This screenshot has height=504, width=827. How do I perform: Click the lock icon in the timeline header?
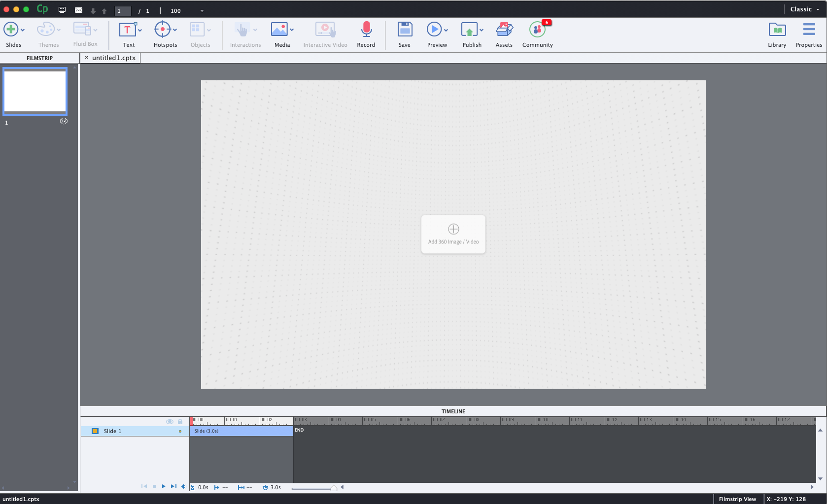click(179, 421)
